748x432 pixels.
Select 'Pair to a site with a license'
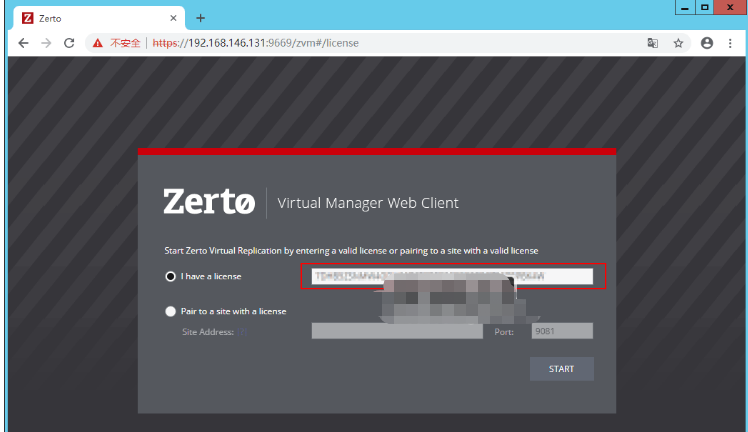click(x=170, y=311)
